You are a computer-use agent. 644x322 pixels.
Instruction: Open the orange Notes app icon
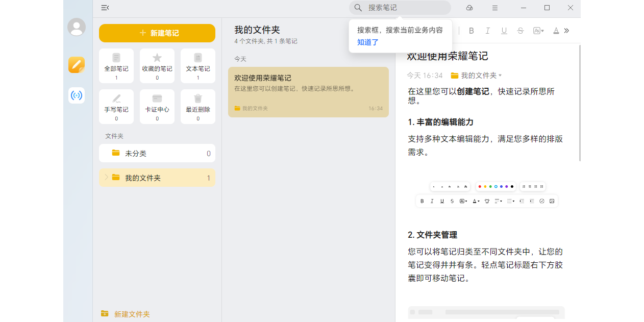77,65
